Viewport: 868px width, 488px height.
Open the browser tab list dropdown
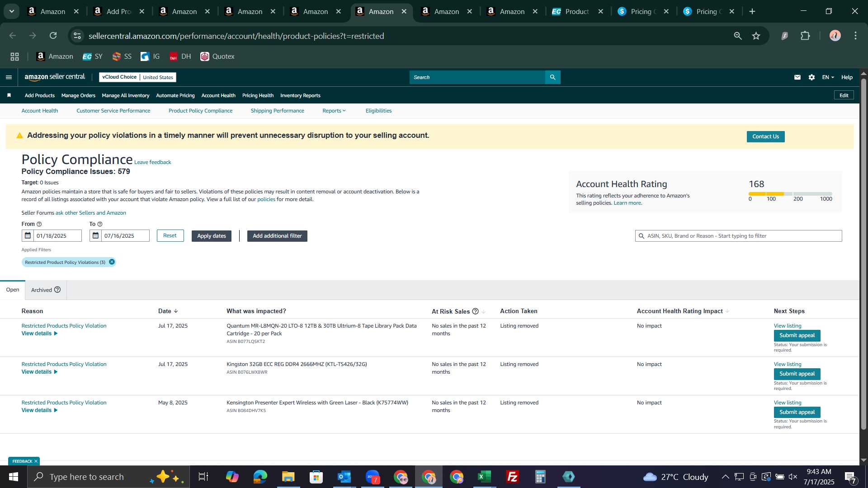[x=12, y=11]
